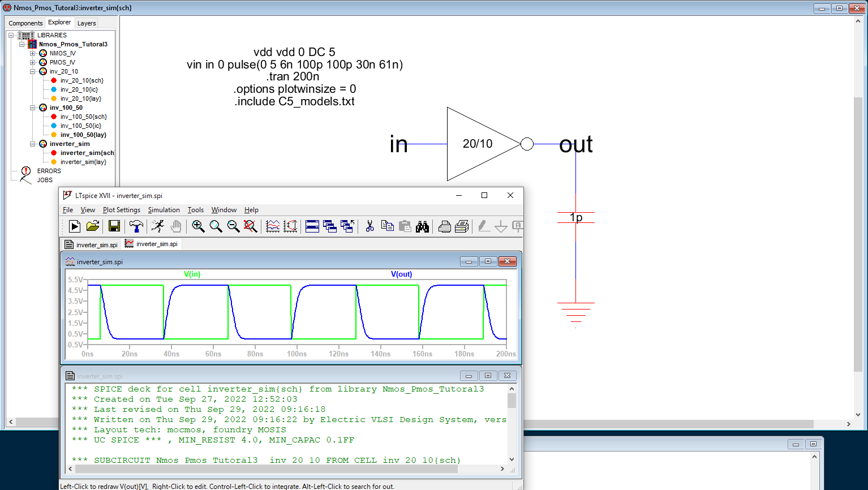Screen dimensions: 868x490
Task: Click the V(out) trace label
Action: 401,274
